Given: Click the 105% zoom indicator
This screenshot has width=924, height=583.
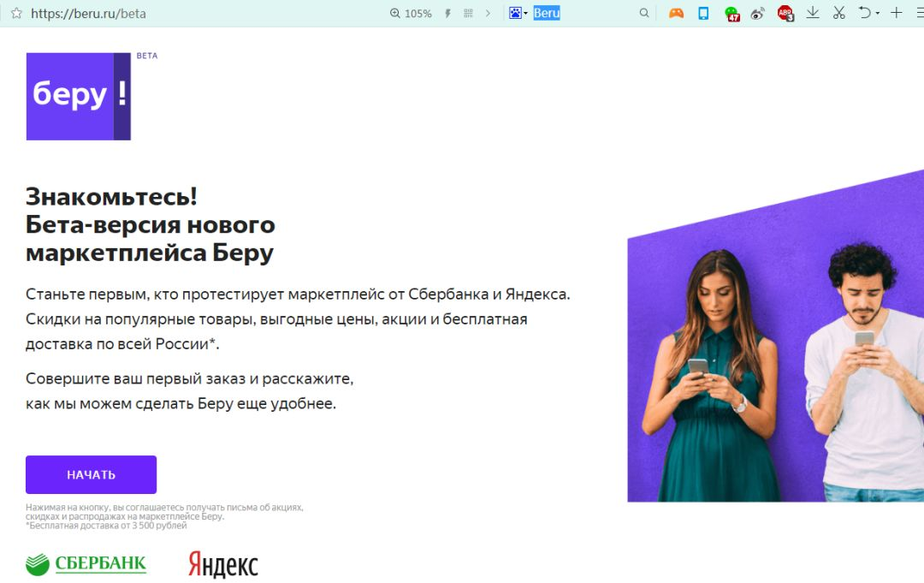Looking at the screenshot, I should (x=412, y=13).
